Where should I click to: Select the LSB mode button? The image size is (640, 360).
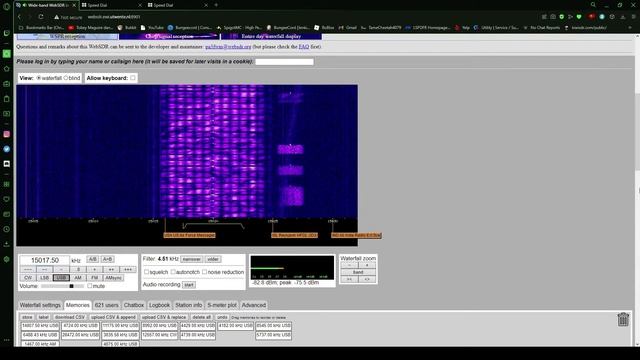click(x=44, y=278)
